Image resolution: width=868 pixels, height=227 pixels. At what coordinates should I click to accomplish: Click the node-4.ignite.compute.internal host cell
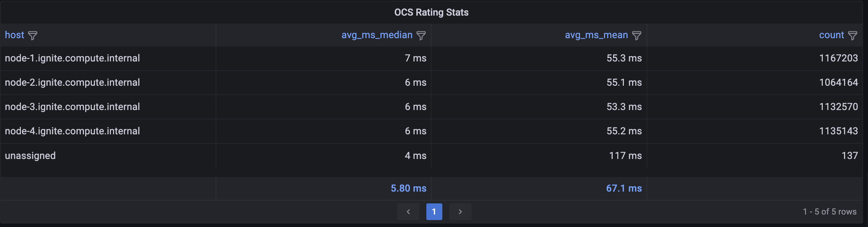72,131
